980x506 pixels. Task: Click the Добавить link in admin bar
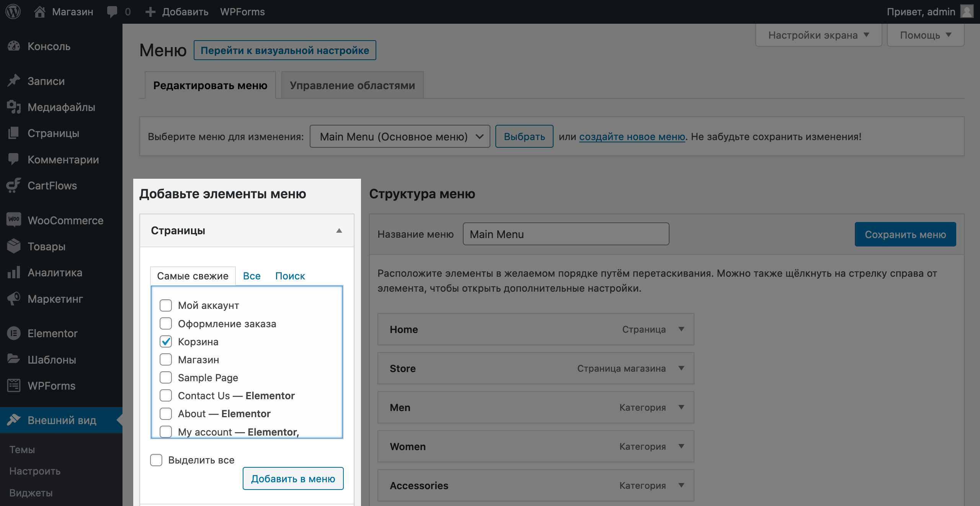pyautogui.click(x=185, y=12)
